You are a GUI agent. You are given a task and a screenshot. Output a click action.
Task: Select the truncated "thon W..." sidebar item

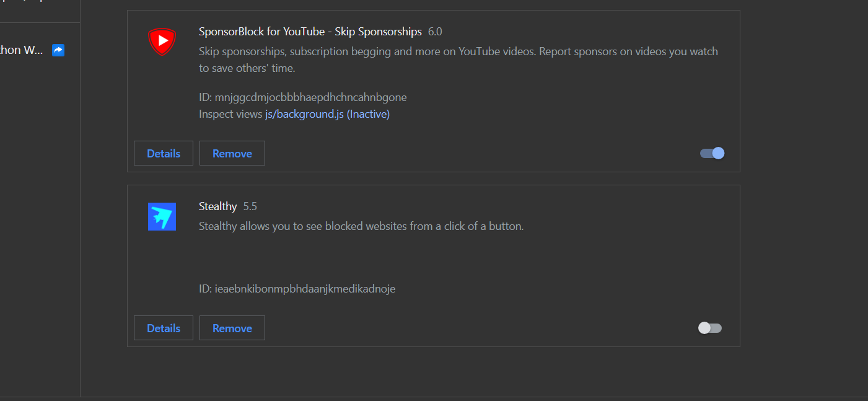[x=22, y=50]
